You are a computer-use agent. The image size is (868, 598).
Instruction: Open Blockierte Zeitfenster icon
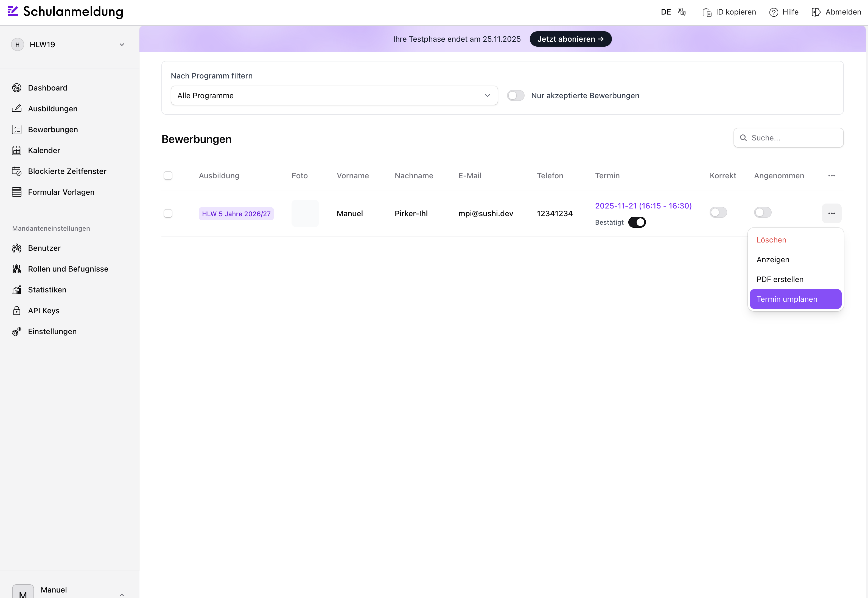(16, 171)
